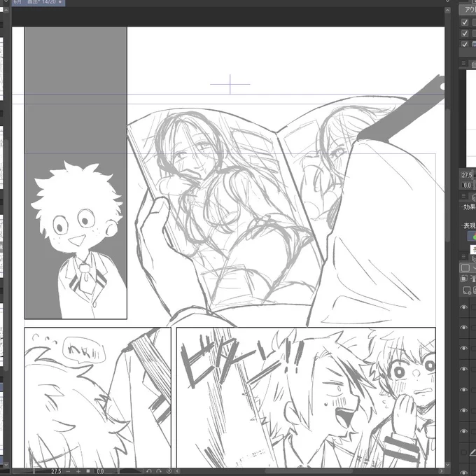Image resolution: width=476 pixels, height=476 pixels.
Task: Toggle the first checkbox under アウ button
Action: point(465,22)
